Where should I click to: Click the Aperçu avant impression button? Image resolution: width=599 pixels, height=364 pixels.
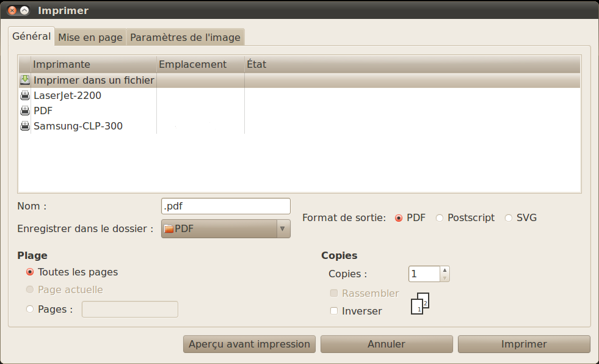tap(249, 344)
